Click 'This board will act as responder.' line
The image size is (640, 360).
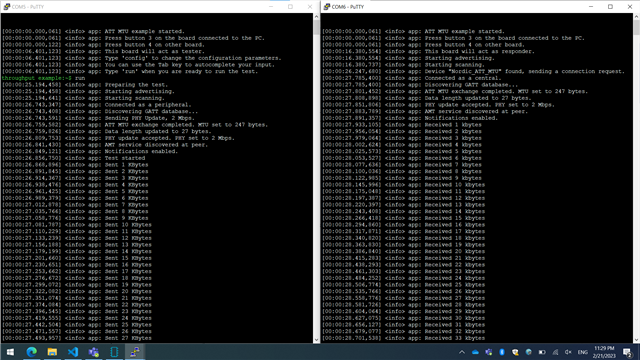(x=428, y=51)
